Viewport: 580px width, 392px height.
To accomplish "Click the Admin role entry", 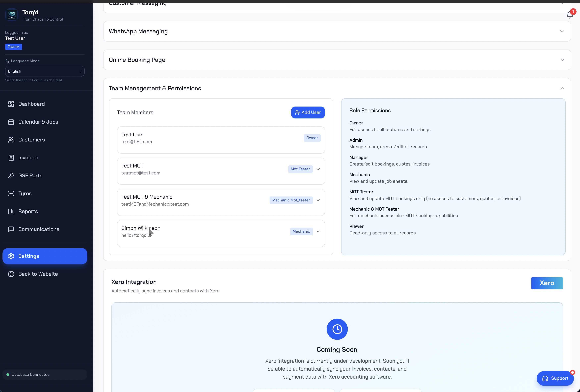I will tap(388, 144).
